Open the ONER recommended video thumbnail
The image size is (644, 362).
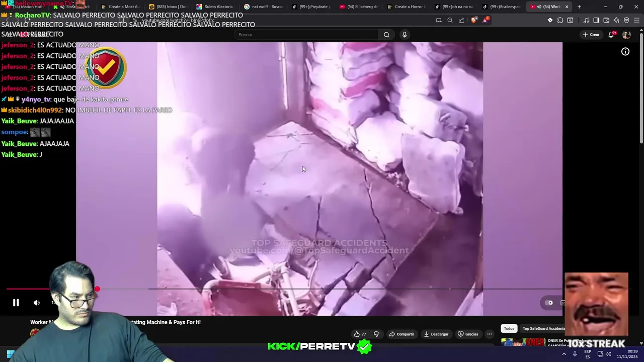click(523, 342)
